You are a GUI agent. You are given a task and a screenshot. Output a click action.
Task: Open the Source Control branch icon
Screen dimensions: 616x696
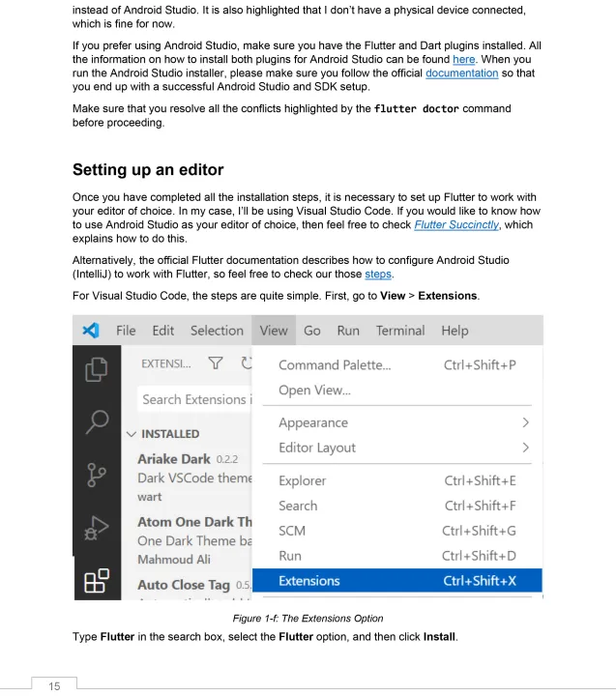coord(98,476)
